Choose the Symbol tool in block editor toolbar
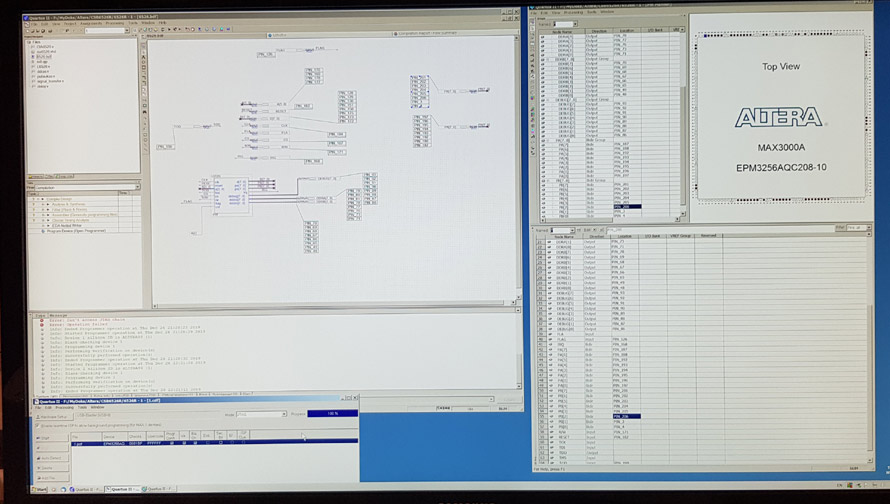 click(144, 62)
